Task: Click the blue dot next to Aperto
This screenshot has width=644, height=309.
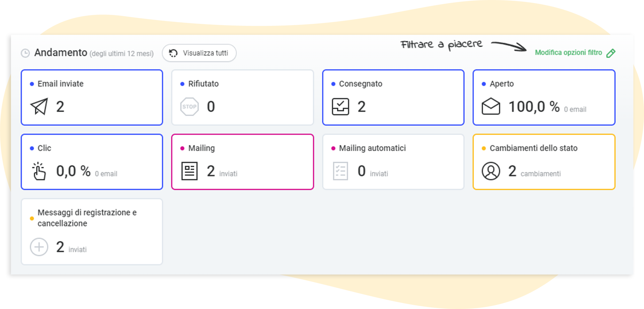Action: coord(484,84)
